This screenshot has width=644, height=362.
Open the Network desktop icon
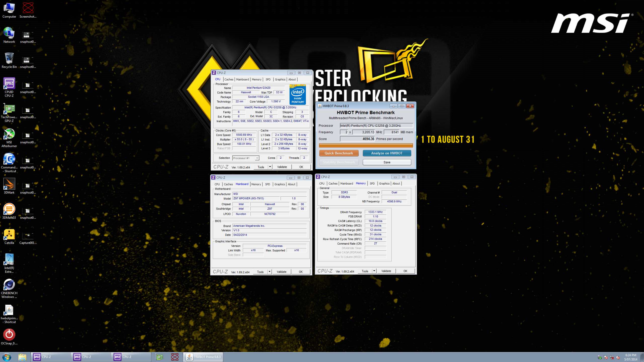click(9, 35)
